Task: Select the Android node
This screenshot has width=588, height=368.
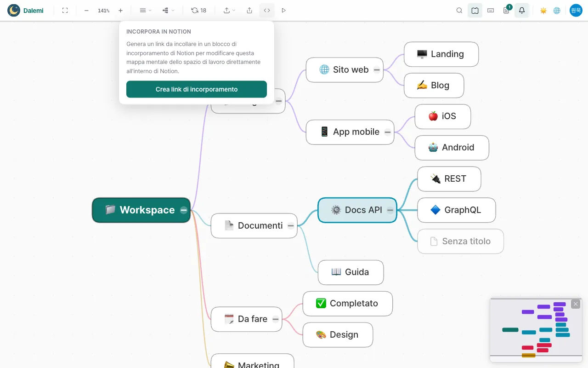Action: click(x=452, y=148)
